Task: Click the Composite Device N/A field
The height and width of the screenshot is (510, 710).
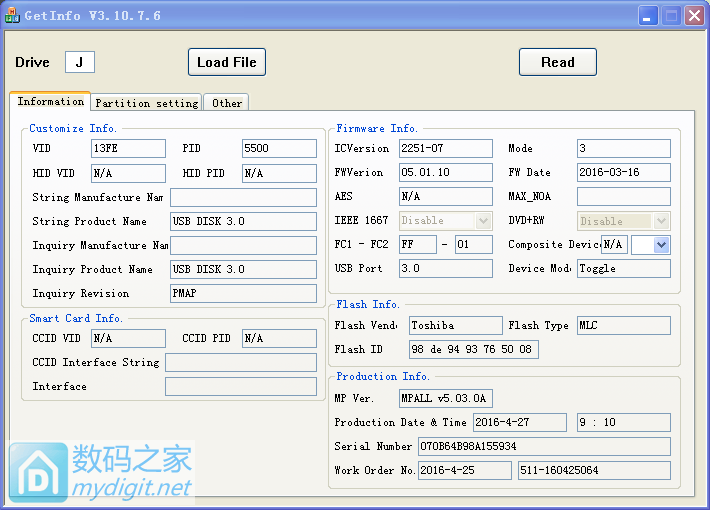Action: pyautogui.click(x=614, y=245)
